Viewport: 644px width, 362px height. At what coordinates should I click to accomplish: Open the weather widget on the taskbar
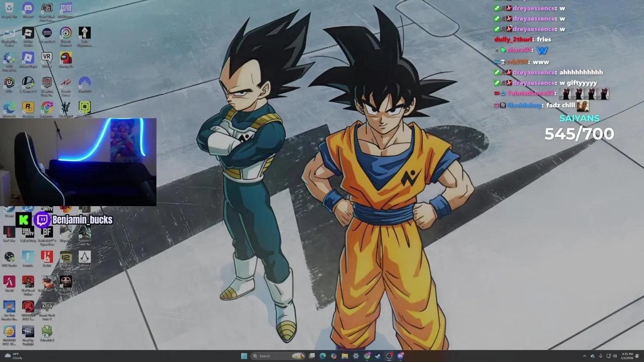(14, 356)
